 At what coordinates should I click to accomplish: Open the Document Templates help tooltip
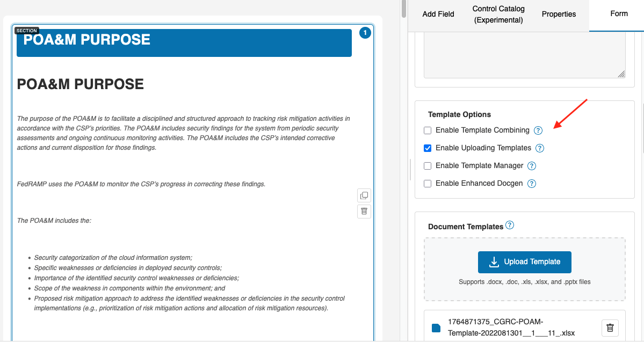(510, 225)
